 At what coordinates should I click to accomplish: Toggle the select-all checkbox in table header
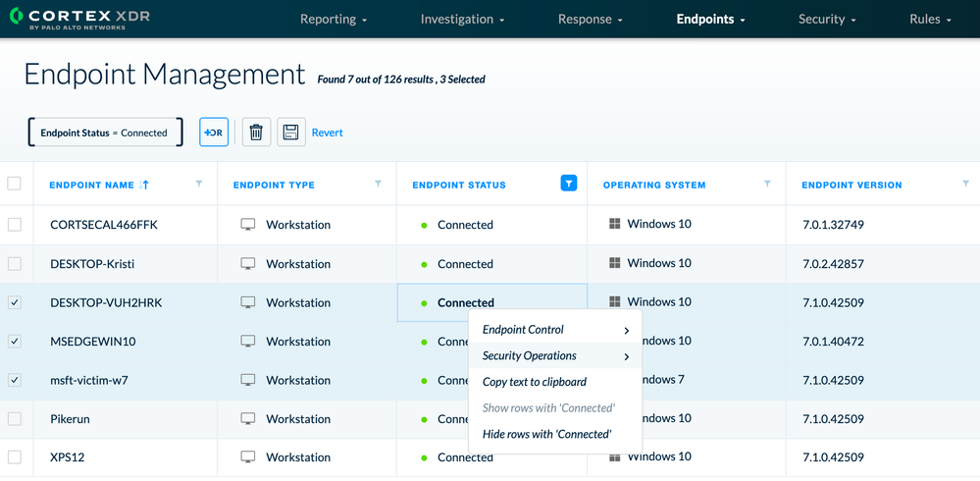pos(15,184)
